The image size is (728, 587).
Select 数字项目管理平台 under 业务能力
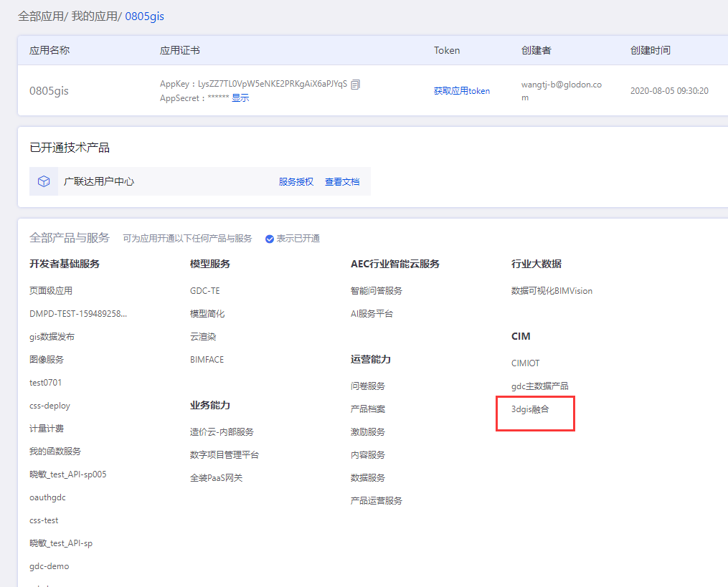[x=224, y=455]
